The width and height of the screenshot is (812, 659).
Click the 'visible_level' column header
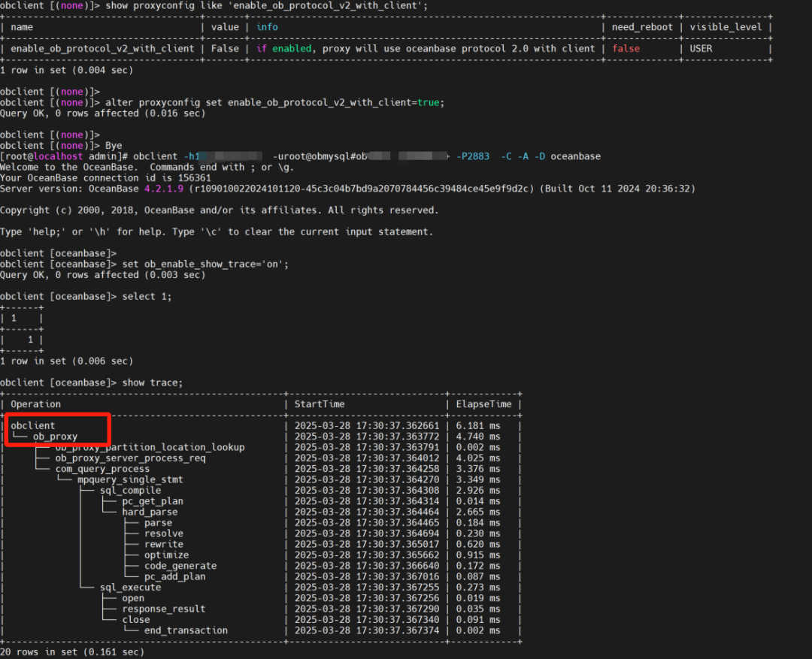coord(726,27)
